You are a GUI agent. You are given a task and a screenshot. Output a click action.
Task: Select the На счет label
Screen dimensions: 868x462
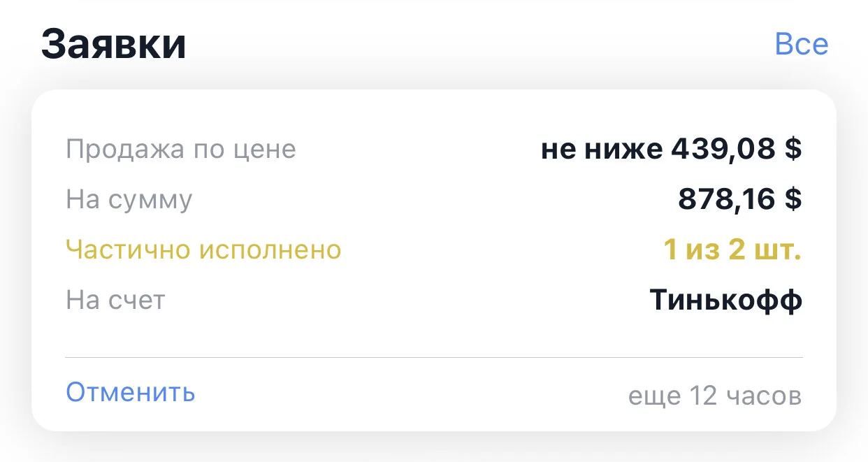(x=115, y=300)
